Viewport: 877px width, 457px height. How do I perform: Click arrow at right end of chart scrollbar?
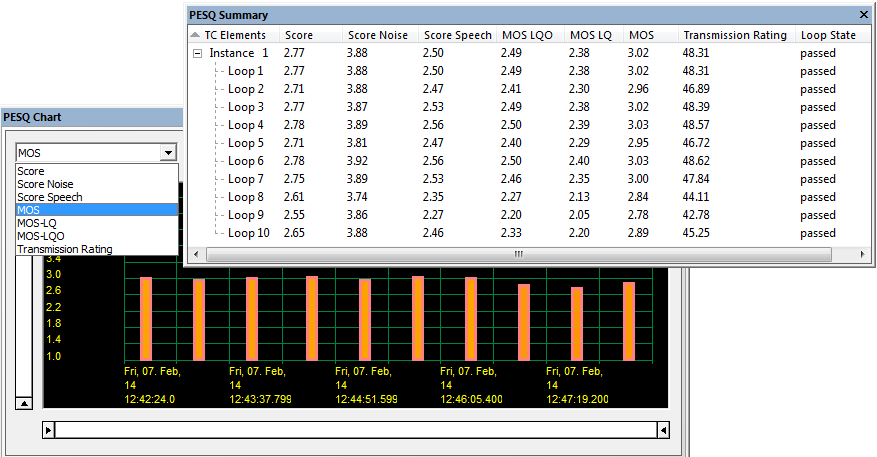click(663, 430)
